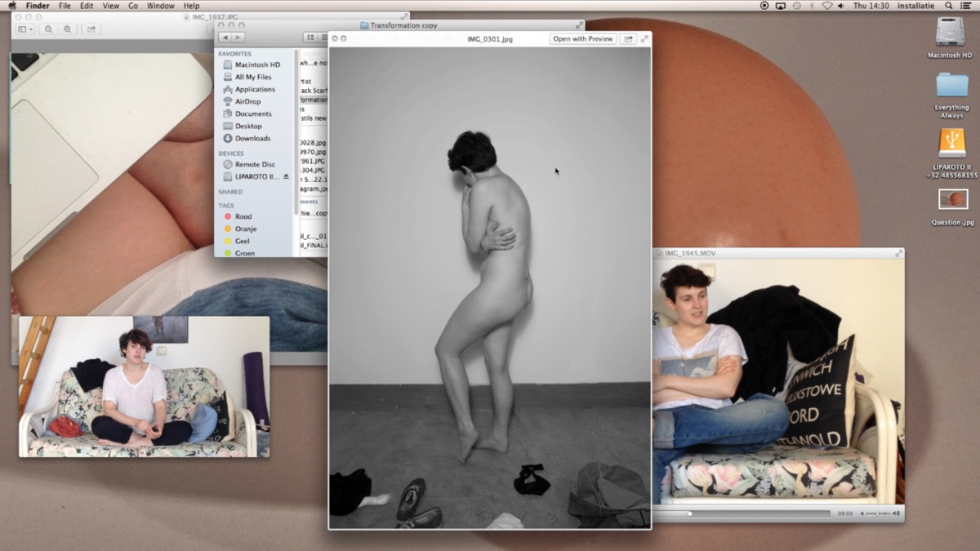Select the LIPAROTO II USB drive desktop icon
Image resolution: width=980 pixels, height=551 pixels.
[951, 143]
